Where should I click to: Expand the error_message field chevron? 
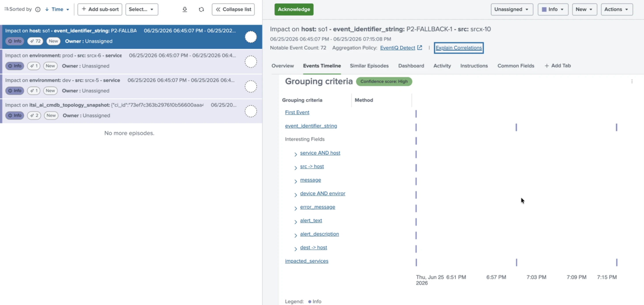[x=295, y=208]
